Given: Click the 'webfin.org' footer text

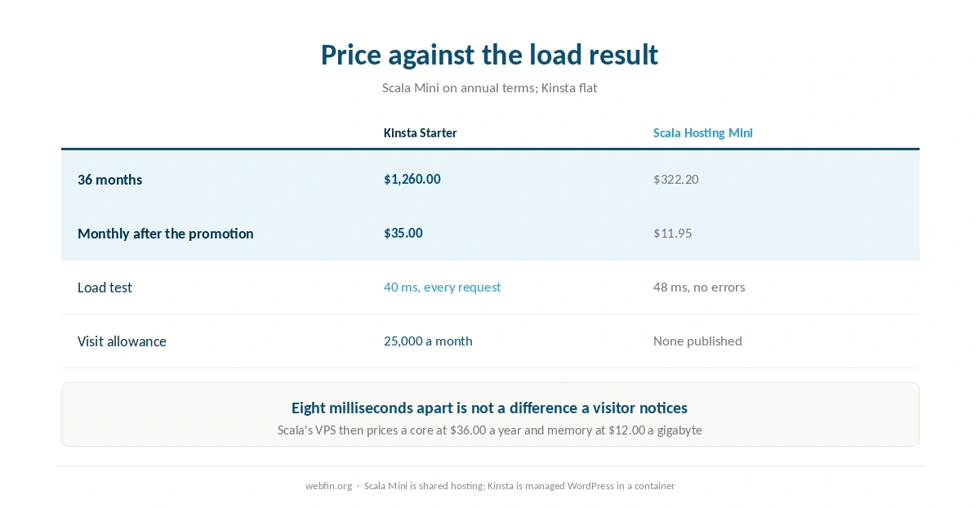Looking at the screenshot, I should [x=328, y=485].
